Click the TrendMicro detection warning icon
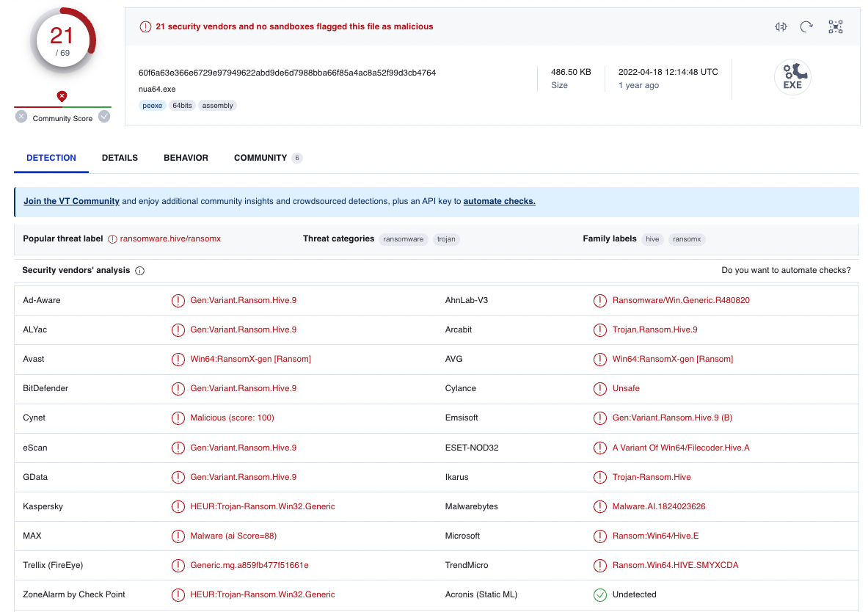The width and height of the screenshot is (868, 612). (600, 566)
